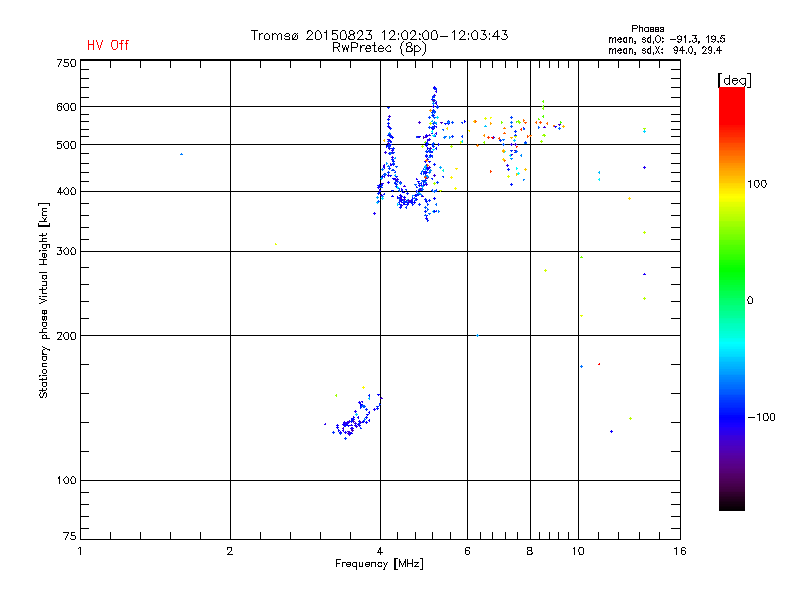
Task: Click the y-axis tick label '100'
Action: (x=66, y=480)
